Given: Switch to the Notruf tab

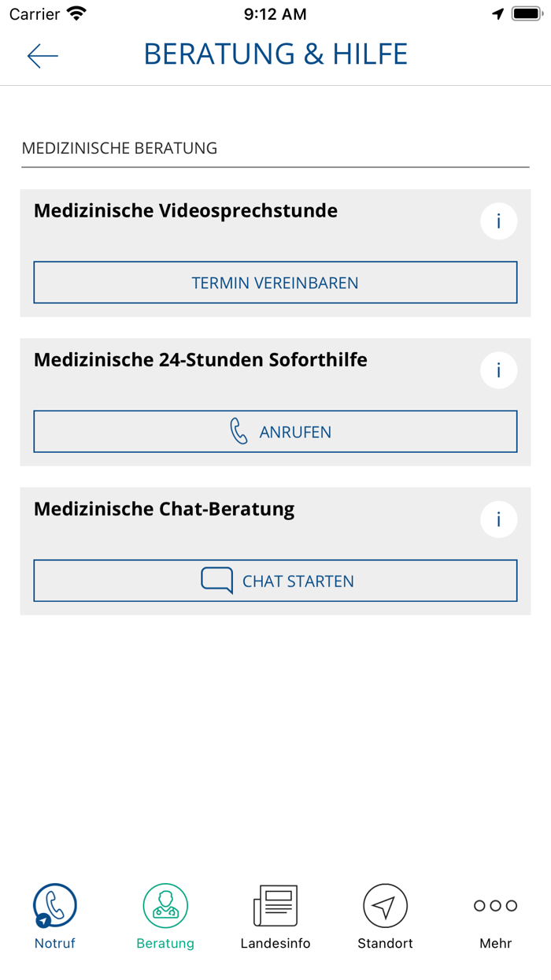Looking at the screenshot, I should tap(54, 916).
